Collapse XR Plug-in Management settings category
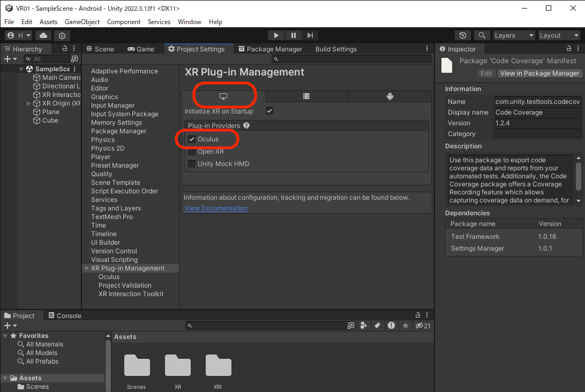The height and width of the screenshot is (392, 585). tap(87, 268)
